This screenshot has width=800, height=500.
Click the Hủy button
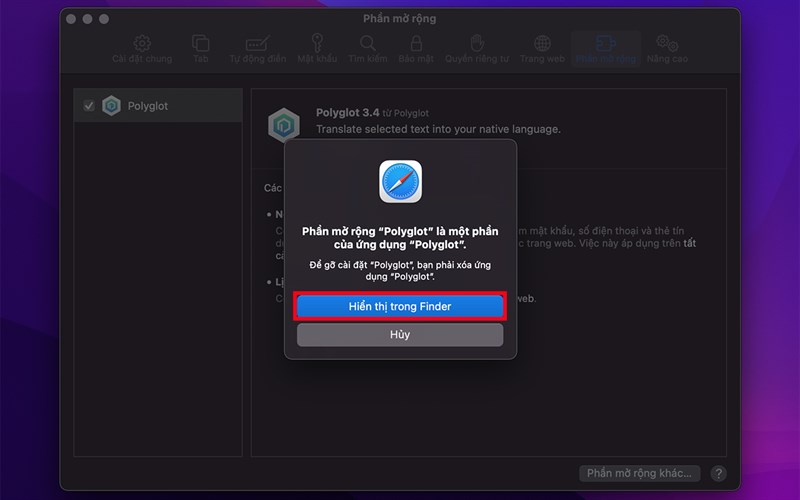(400, 335)
